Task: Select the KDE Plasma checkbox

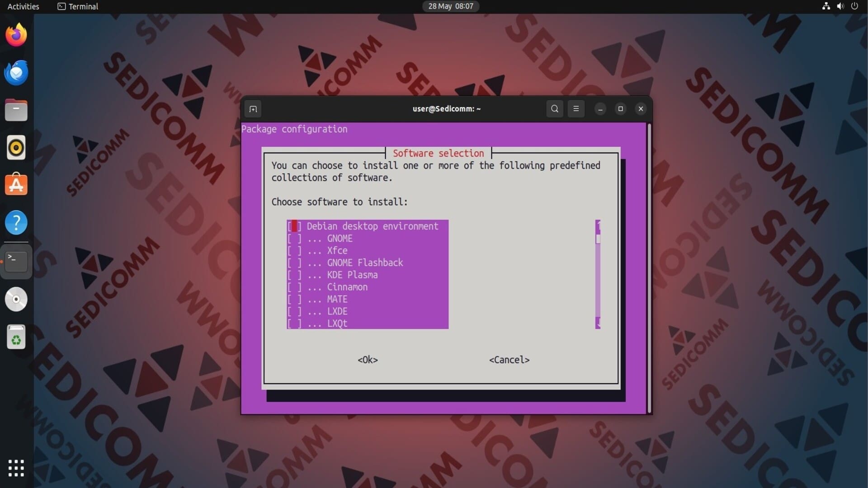Action: tap(294, 275)
